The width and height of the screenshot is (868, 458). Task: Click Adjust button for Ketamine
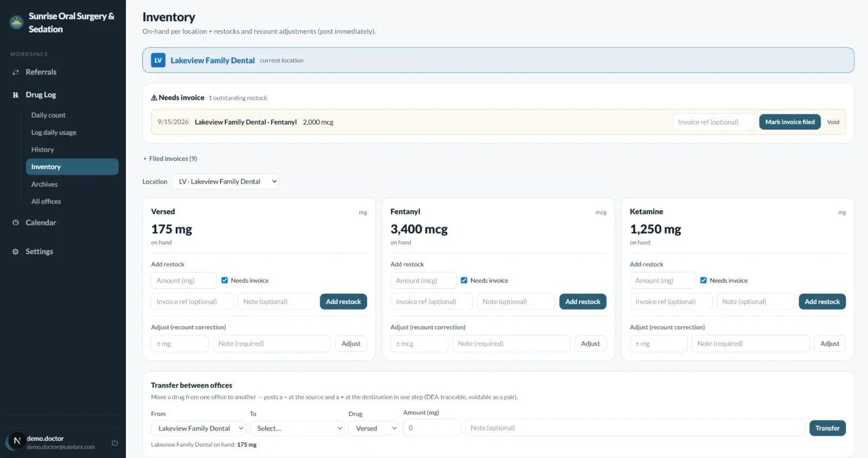[829, 344]
